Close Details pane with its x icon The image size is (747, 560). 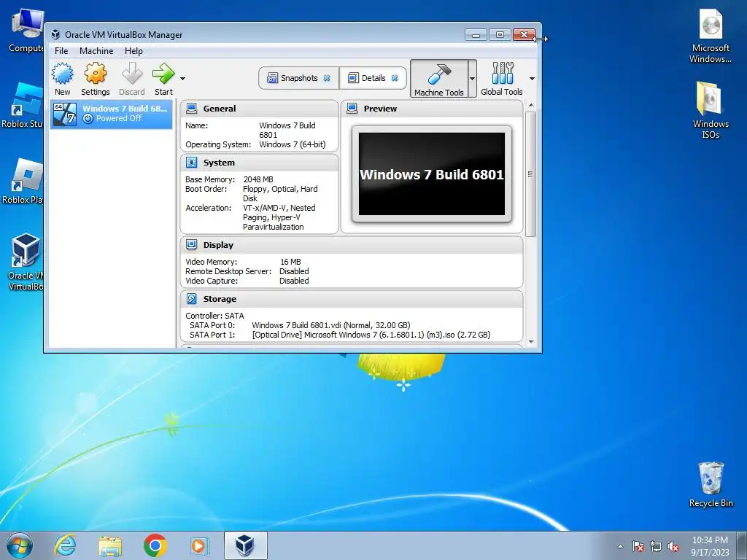pyautogui.click(x=395, y=78)
